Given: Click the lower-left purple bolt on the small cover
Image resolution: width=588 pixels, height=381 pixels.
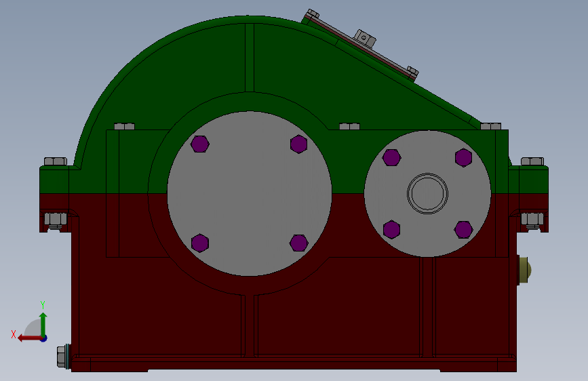Looking at the screenshot, I should 391,230.
